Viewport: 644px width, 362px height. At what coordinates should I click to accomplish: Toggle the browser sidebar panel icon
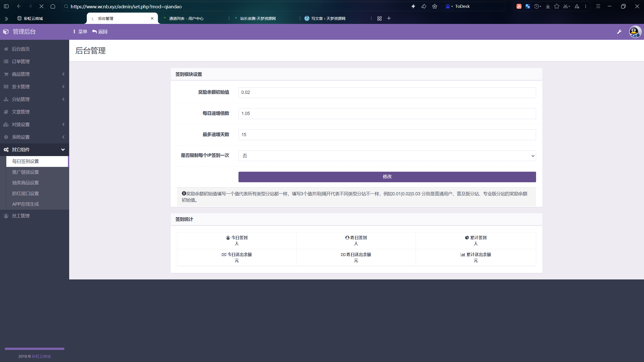(6, 6)
